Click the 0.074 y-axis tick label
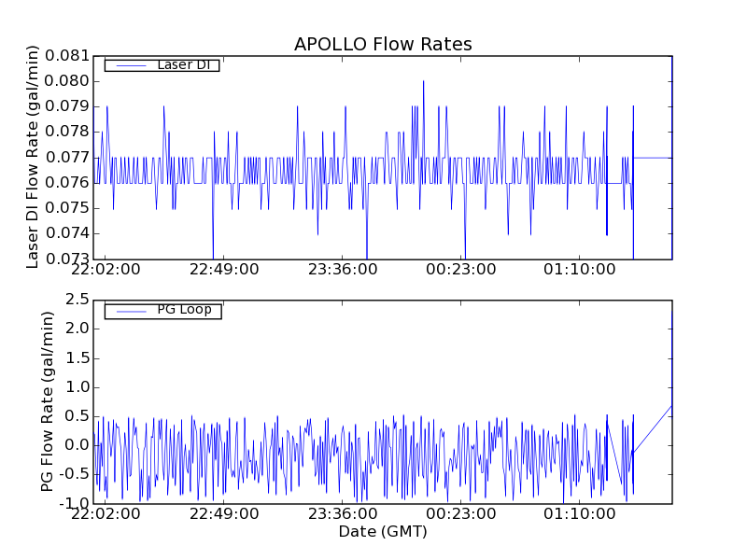 click(x=67, y=232)
